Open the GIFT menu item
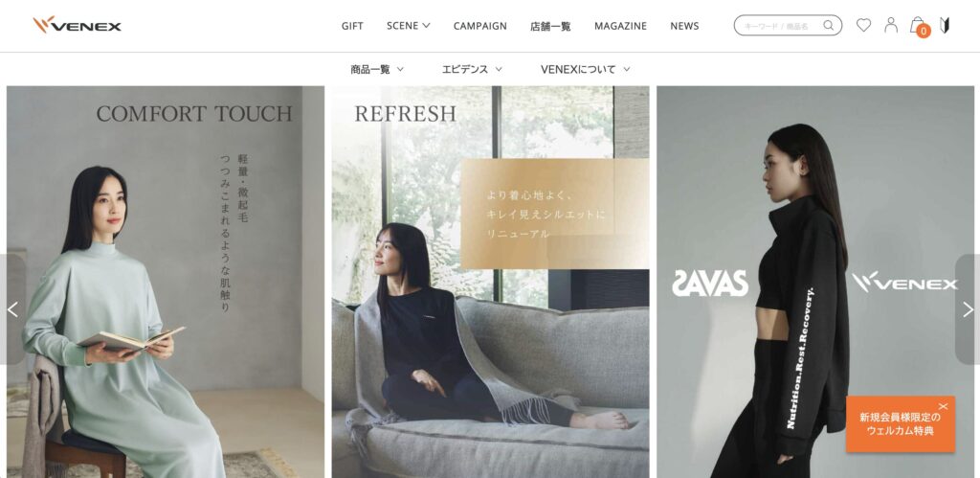Screen dimensions: 980x478 [352, 26]
